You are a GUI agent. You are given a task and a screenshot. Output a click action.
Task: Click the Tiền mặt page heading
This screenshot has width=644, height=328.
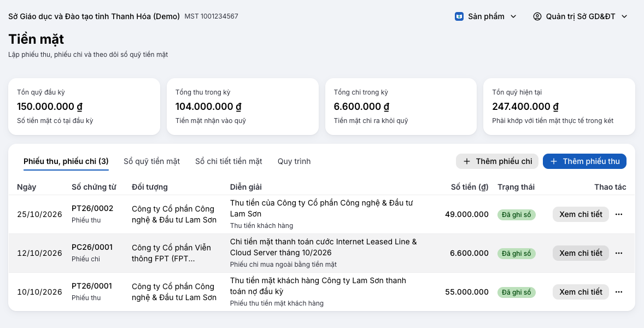tap(36, 39)
